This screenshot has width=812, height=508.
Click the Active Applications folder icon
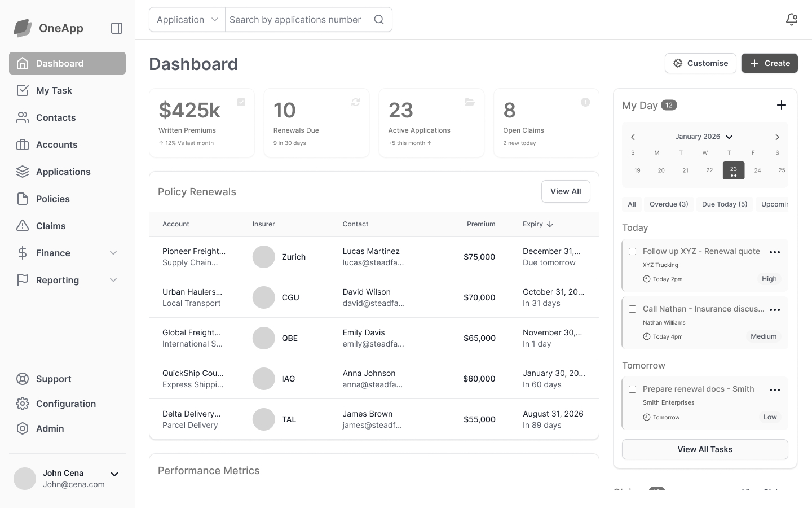coord(470,102)
